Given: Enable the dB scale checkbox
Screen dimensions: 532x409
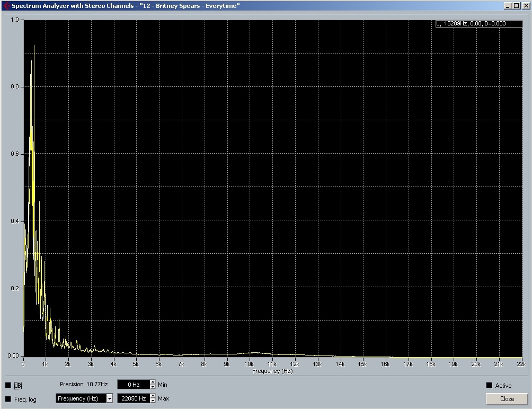Looking at the screenshot, I should (x=8, y=385).
